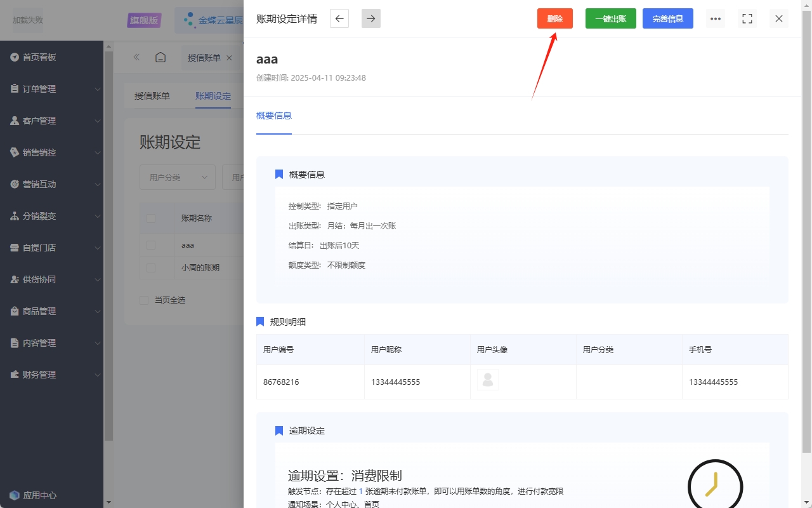Select the 概要信息 tab

(274, 116)
